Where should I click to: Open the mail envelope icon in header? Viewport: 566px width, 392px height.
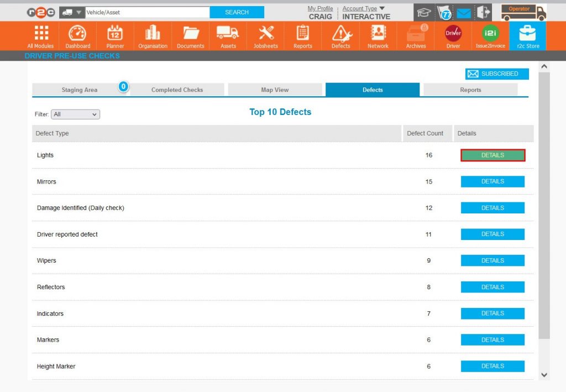click(463, 13)
